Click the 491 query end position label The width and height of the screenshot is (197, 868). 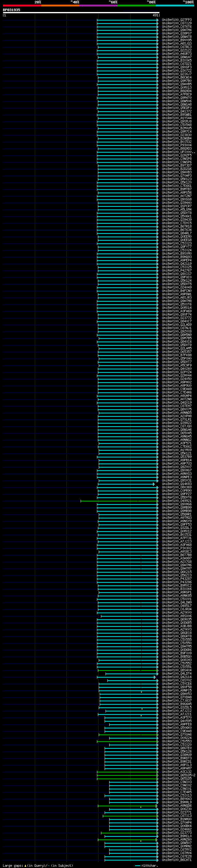[155, 15]
